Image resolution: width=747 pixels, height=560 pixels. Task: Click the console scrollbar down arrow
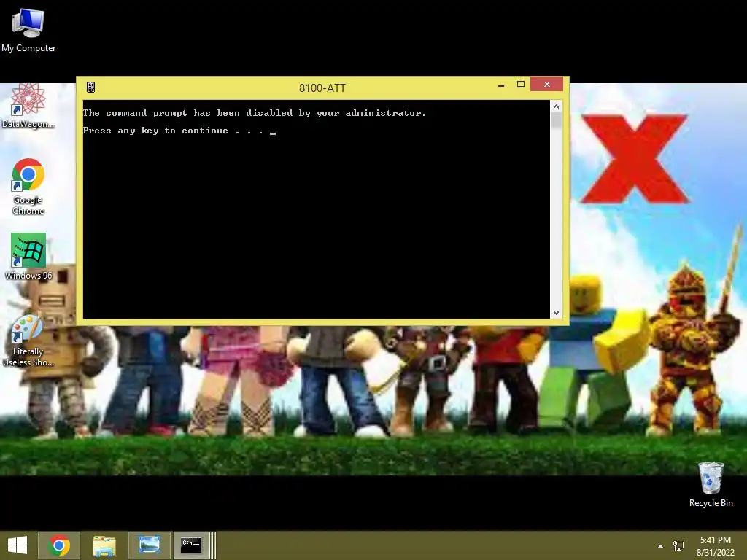tap(556, 312)
